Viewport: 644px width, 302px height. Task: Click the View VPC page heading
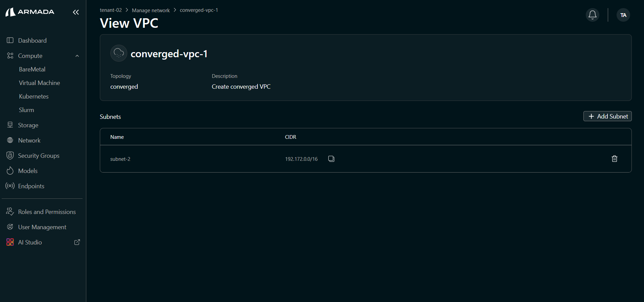[129, 23]
